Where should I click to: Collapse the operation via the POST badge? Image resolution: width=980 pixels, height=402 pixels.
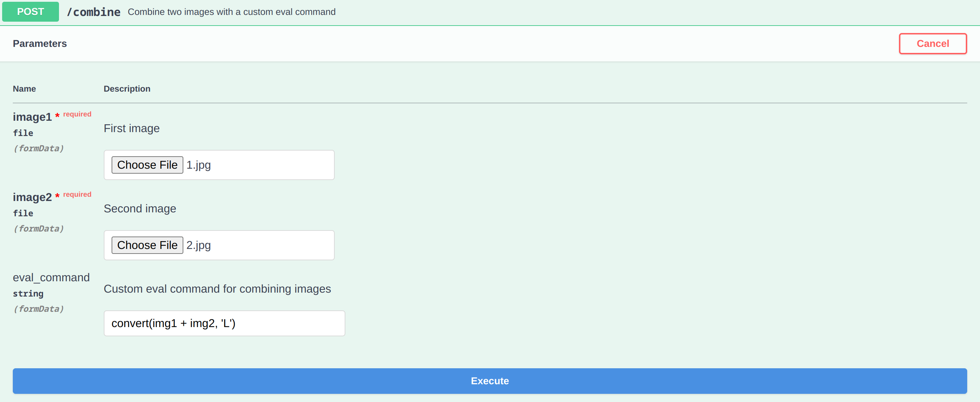[31, 12]
